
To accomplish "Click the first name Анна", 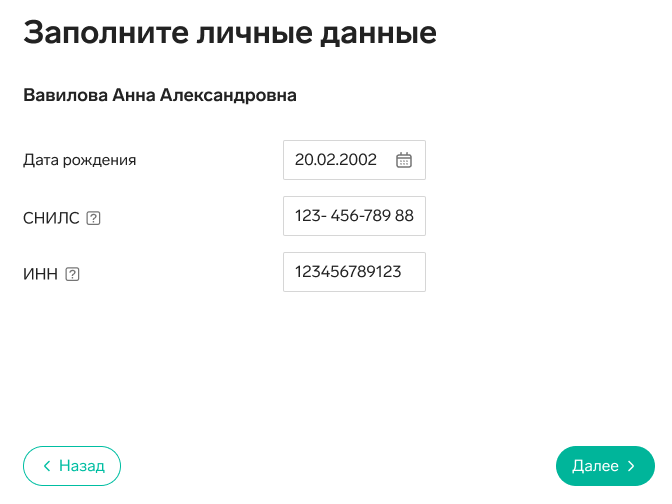I will [x=134, y=95].
